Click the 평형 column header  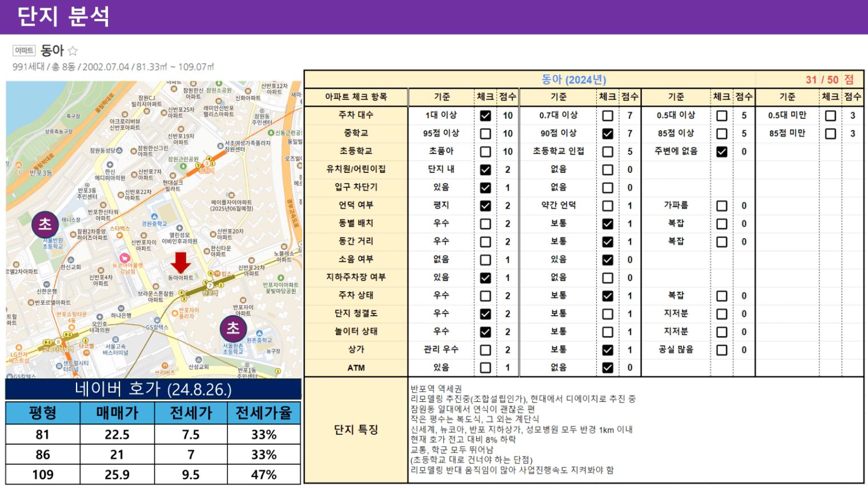(43, 413)
